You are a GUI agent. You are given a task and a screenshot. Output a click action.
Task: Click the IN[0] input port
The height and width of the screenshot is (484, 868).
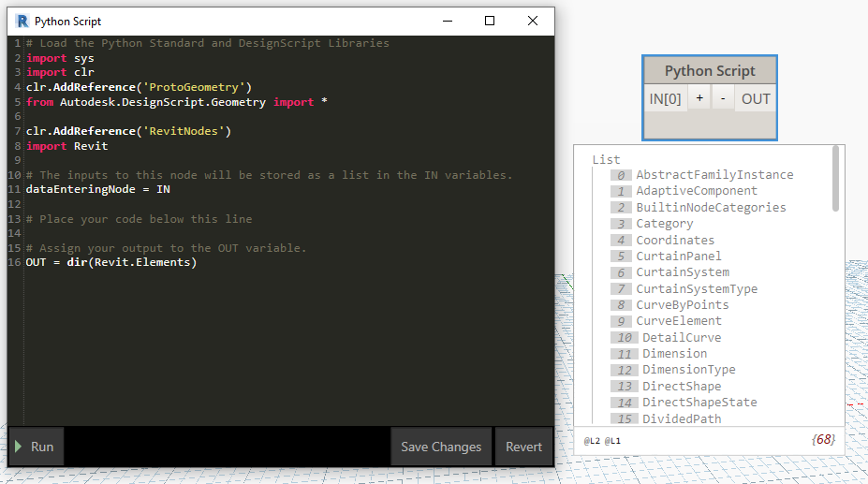(666, 98)
